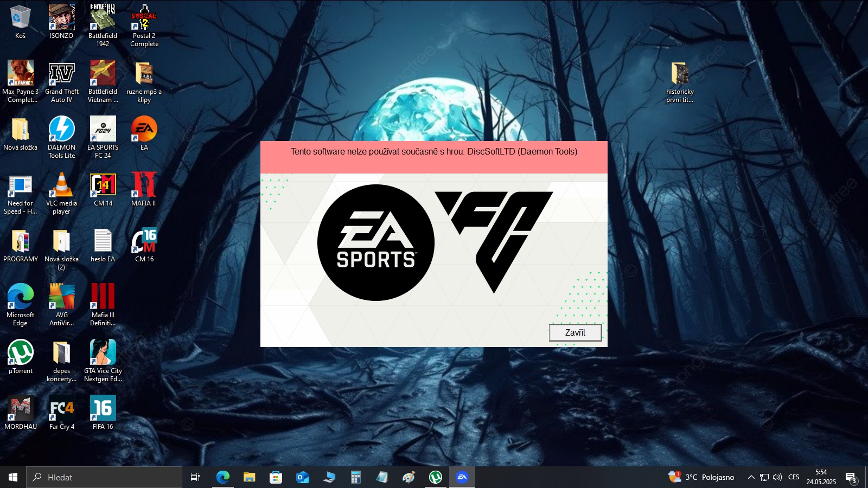
Task: Close the error dialog with Zavřít
Action: pyautogui.click(x=575, y=332)
